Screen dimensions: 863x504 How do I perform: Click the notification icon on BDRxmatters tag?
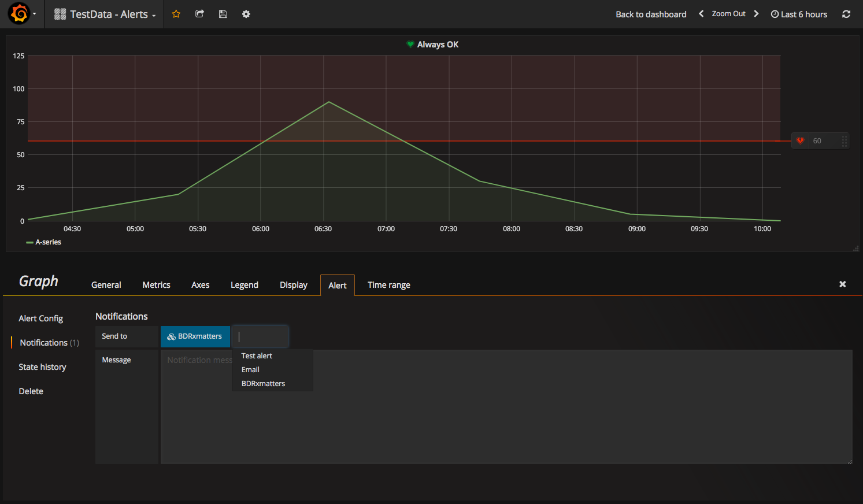(171, 336)
